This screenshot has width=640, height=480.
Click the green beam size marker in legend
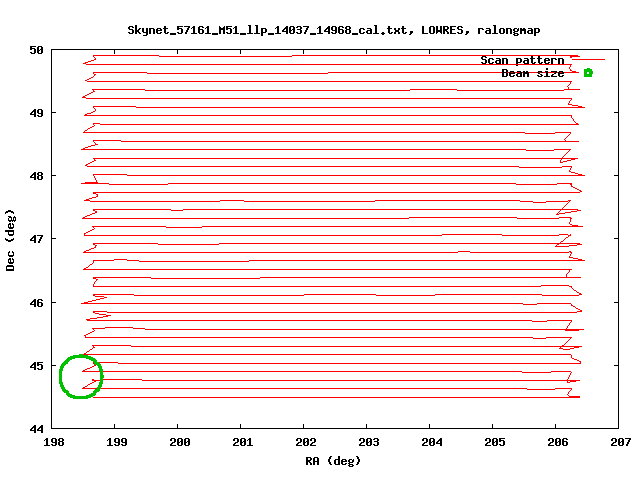click(588, 73)
